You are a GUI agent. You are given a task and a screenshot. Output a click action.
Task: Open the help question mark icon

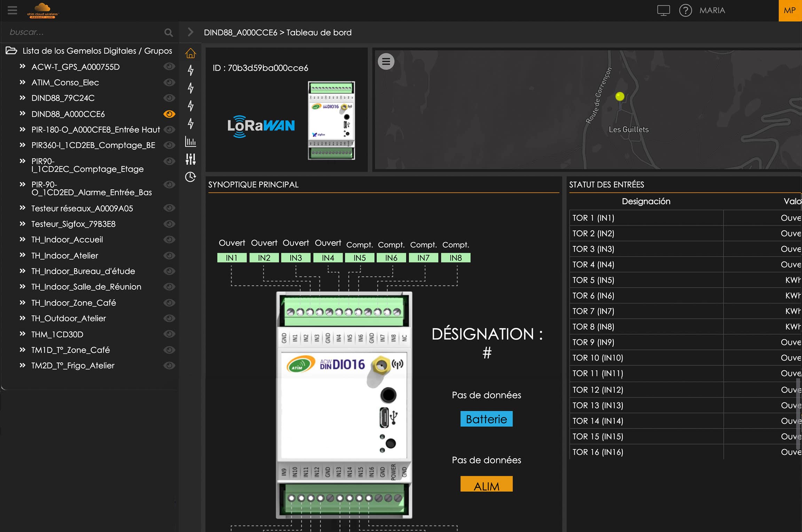tap(685, 10)
